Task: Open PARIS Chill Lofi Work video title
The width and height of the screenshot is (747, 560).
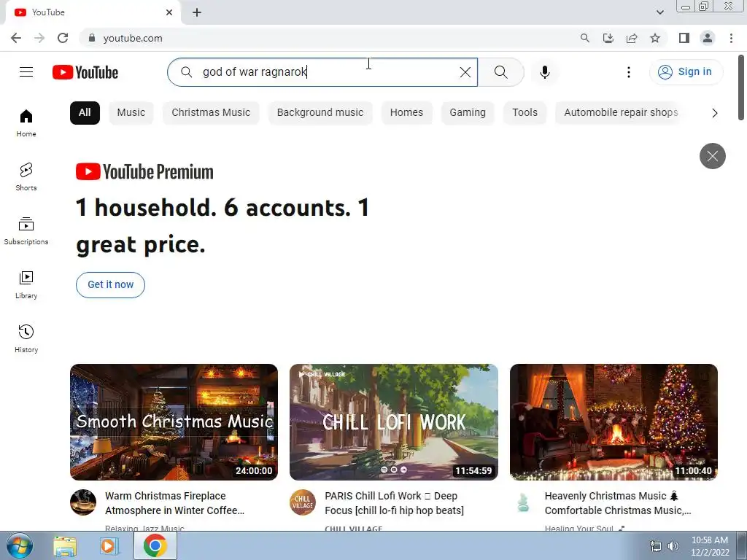Action: pos(395,503)
